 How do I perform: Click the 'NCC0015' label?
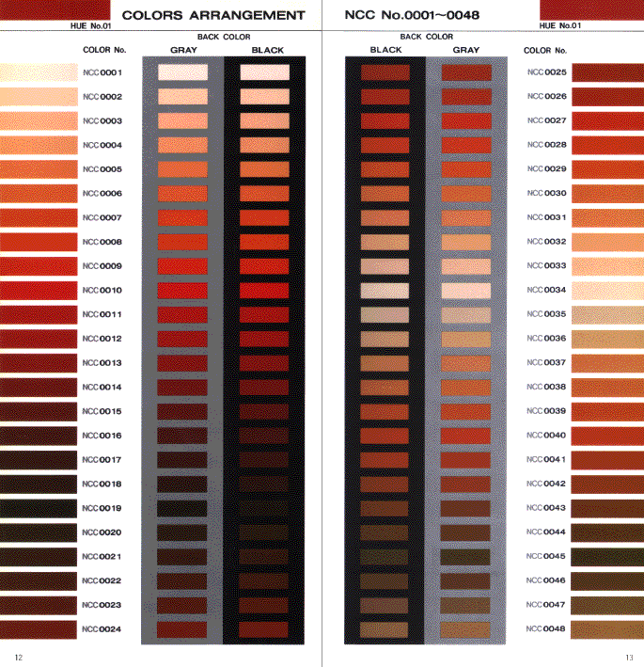pos(102,412)
